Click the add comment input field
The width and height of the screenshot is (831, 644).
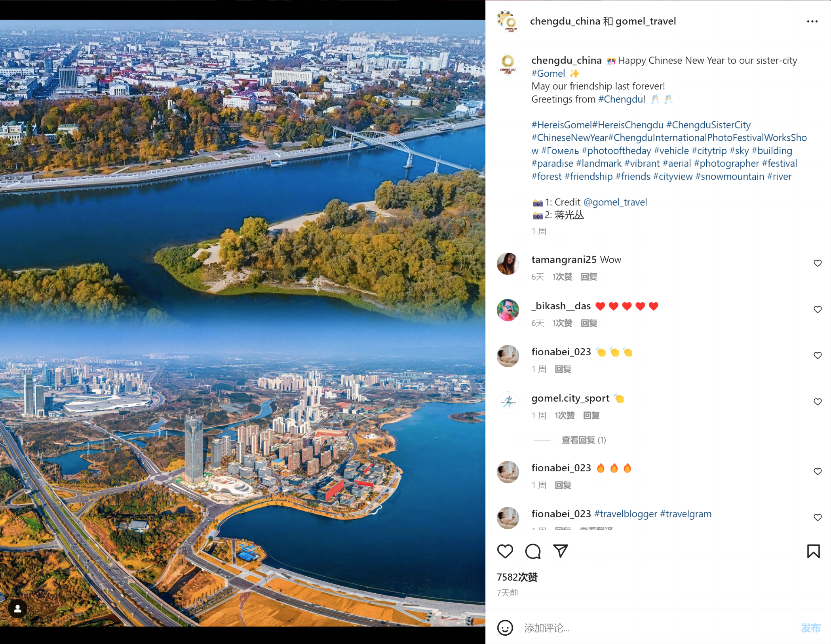(x=657, y=628)
